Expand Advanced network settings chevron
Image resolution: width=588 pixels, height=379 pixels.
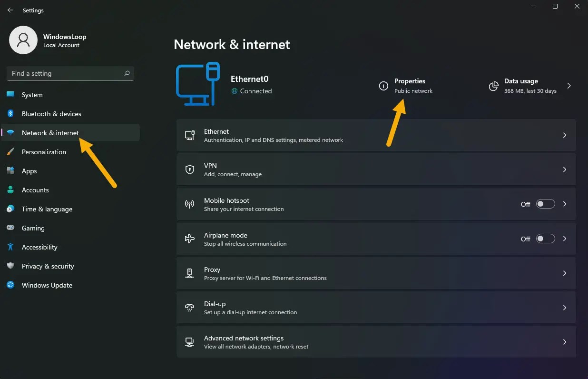[x=565, y=342]
